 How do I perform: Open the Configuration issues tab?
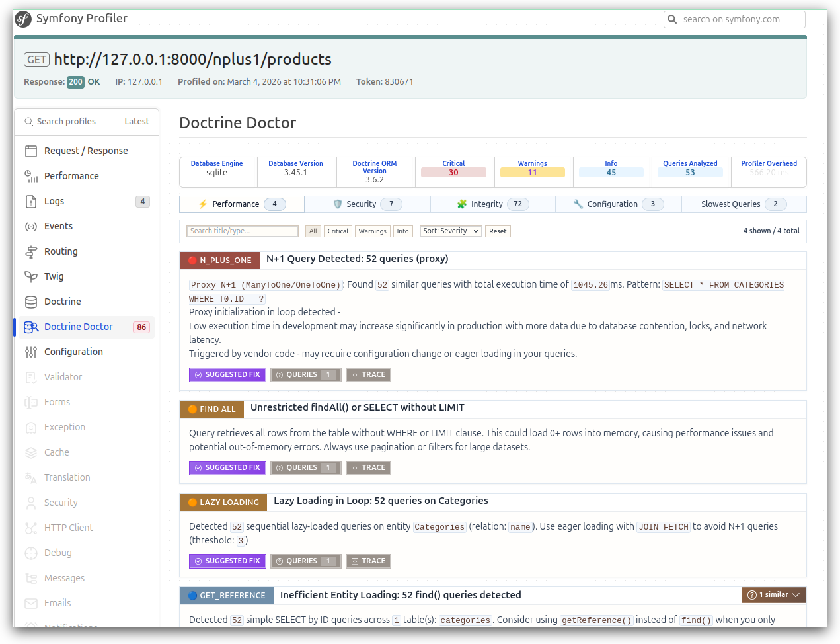point(619,204)
